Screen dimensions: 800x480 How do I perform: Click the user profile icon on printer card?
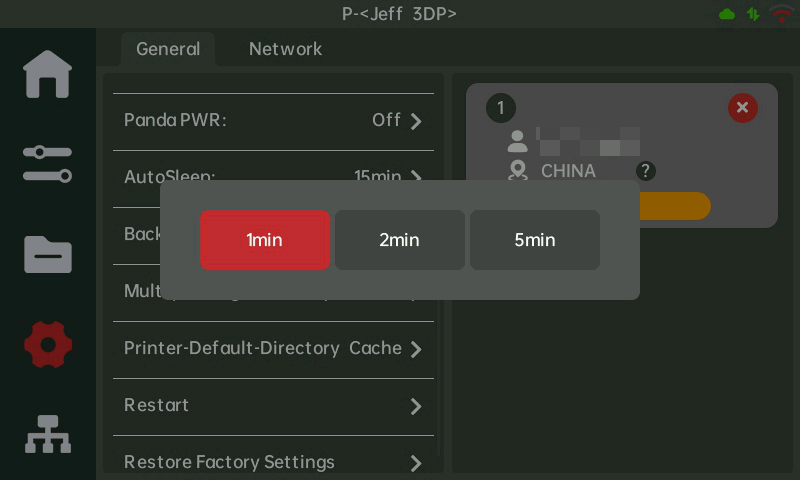(517, 140)
